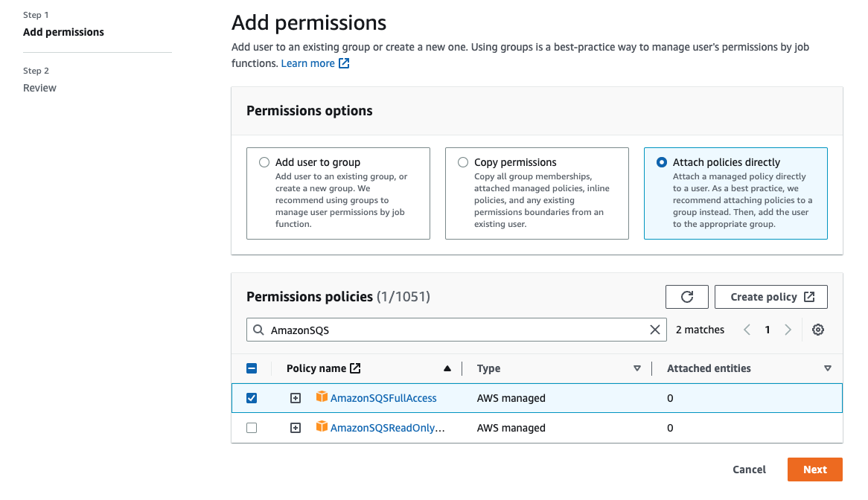Select the Add user to group option

click(264, 161)
